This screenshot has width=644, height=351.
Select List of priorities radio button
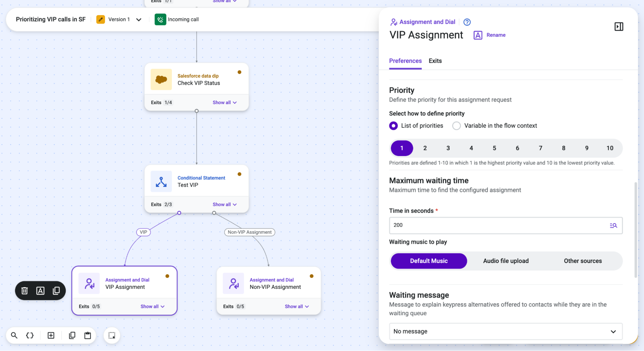[393, 126]
